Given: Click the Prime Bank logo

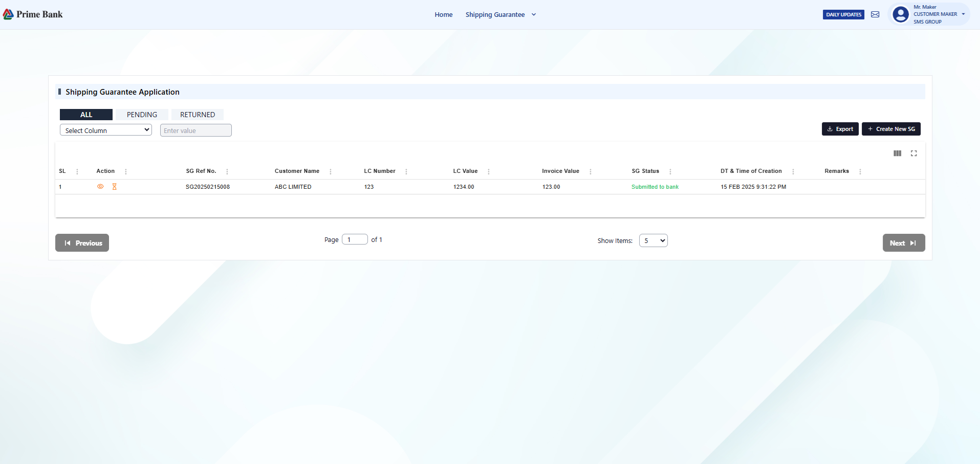Looking at the screenshot, I should click(x=33, y=14).
